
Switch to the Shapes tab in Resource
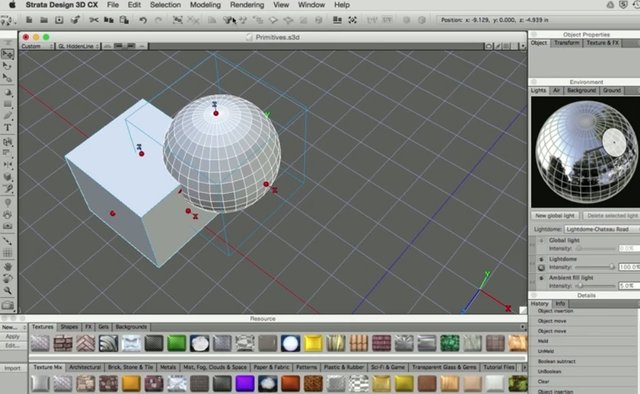click(69, 327)
